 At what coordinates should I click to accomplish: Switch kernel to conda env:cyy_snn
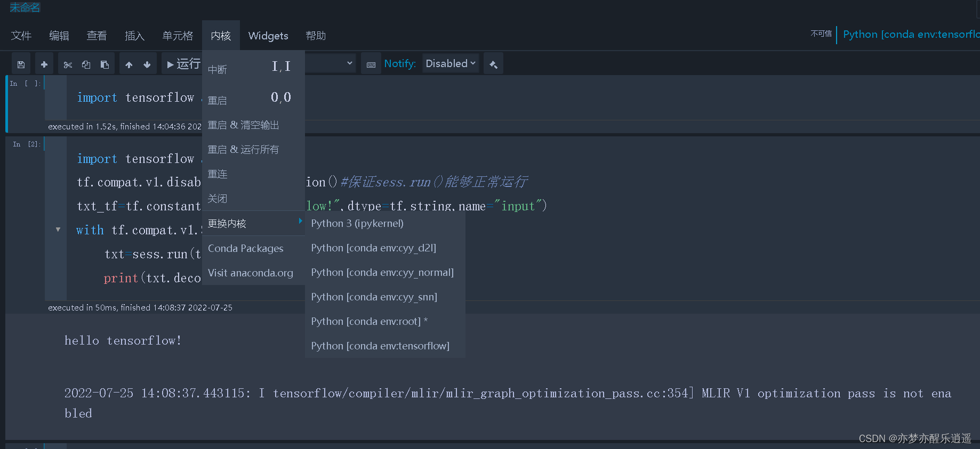(x=385, y=297)
